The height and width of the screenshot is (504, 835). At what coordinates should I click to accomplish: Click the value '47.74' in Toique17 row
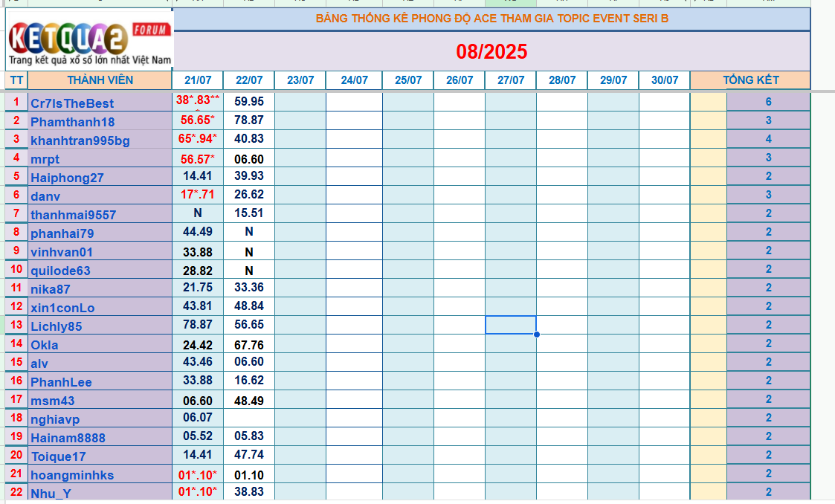(248, 455)
